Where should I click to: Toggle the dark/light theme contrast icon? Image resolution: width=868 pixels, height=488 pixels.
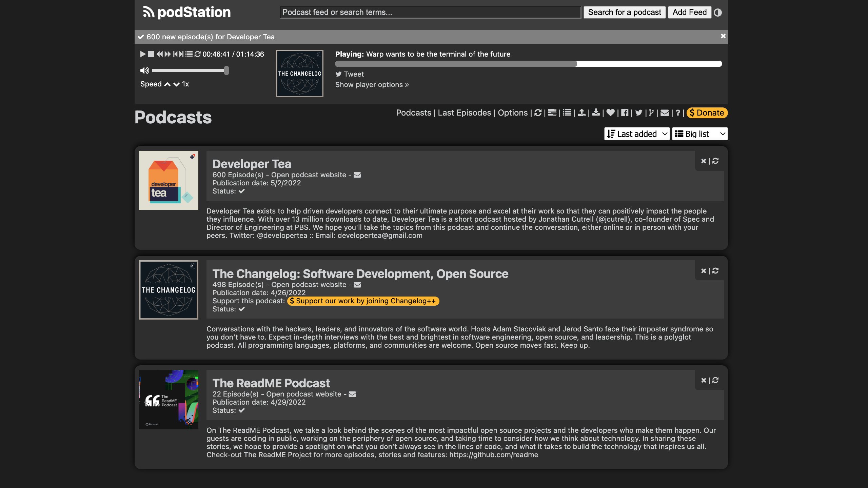(717, 13)
